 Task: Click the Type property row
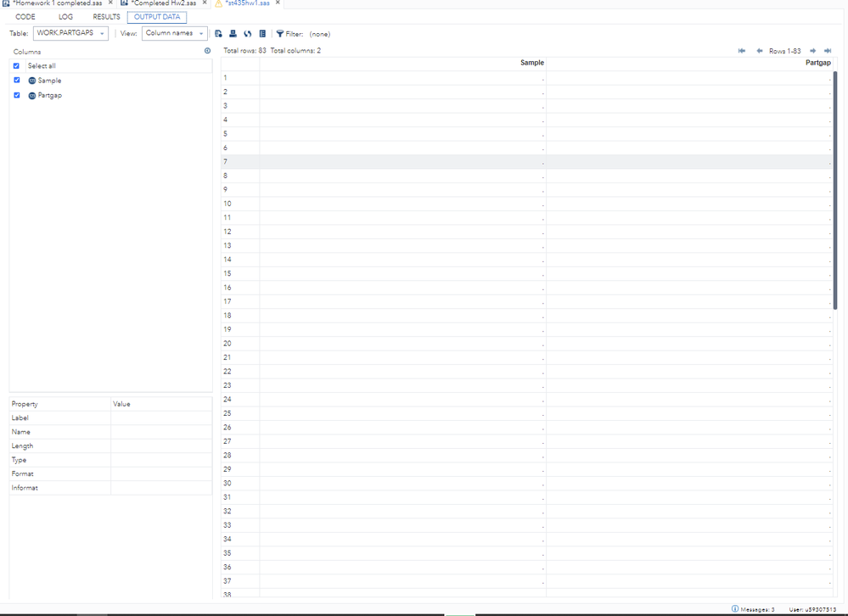click(110, 461)
